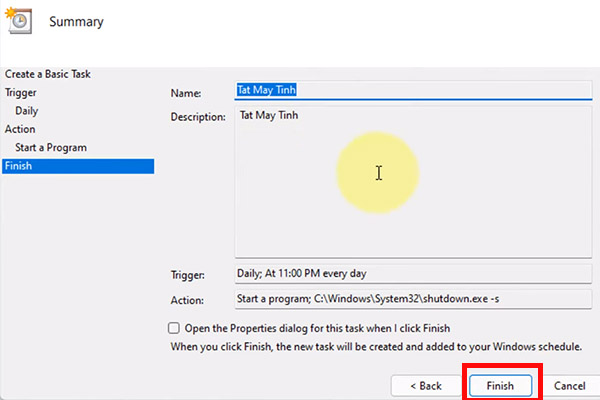
Task: Select the Daily step in sidebar
Action: [x=27, y=111]
